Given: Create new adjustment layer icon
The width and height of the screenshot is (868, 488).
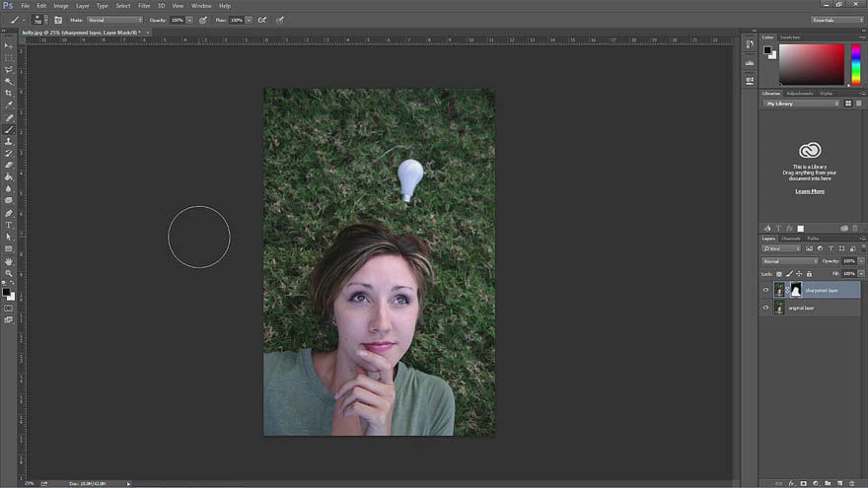Looking at the screenshot, I should tap(816, 483).
